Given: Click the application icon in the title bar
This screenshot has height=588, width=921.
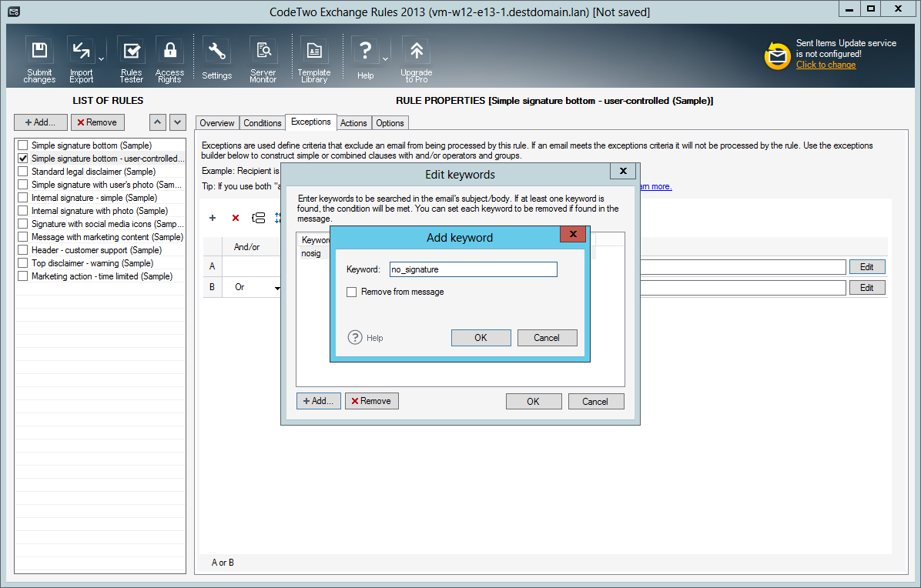Looking at the screenshot, I should (x=14, y=12).
